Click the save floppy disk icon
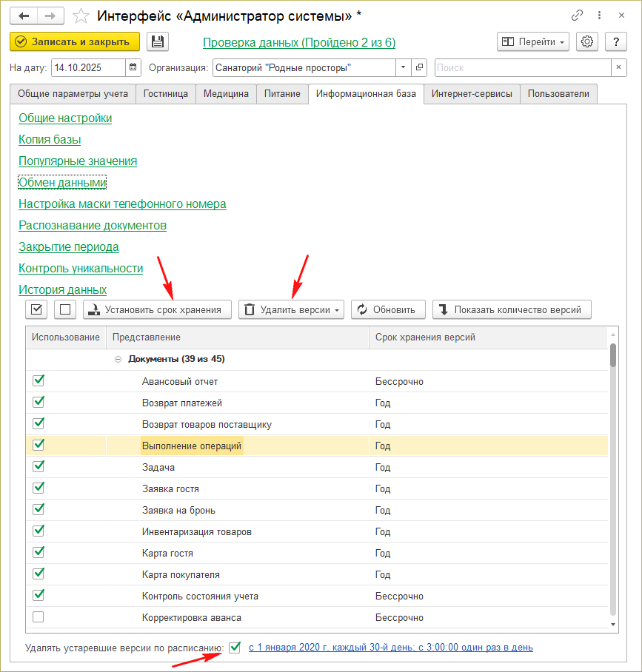 pos(158,42)
